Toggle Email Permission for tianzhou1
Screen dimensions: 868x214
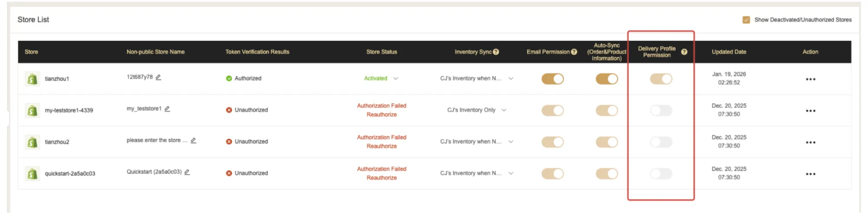(x=552, y=79)
